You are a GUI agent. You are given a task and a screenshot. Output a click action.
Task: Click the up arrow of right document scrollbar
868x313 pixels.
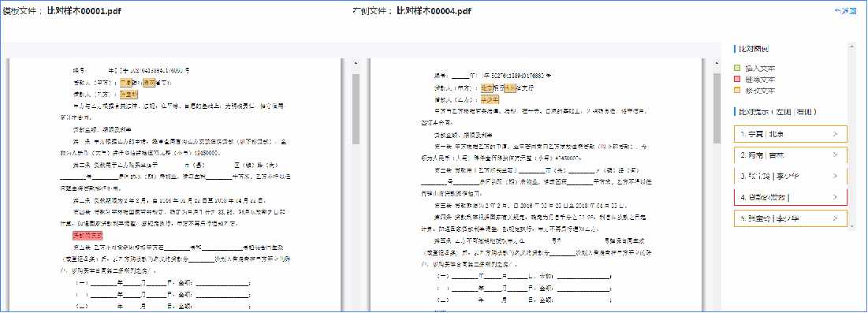tap(717, 62)
